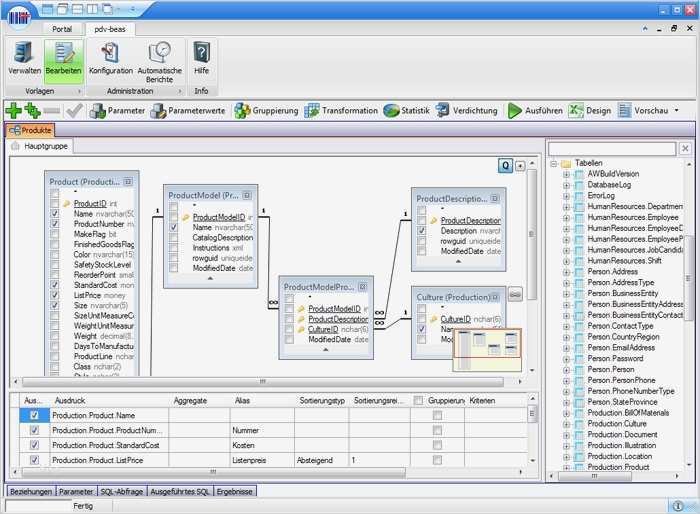Image resolution: width=700 pixels, height=514 pixels.
Task: Click the Hilfe info icon
Action: pyautogui.click(x=201, y=59)
